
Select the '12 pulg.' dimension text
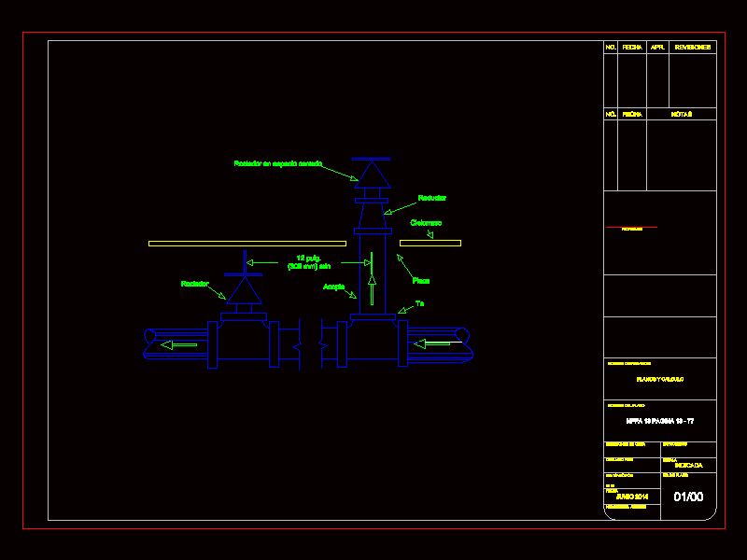(309, 259)
